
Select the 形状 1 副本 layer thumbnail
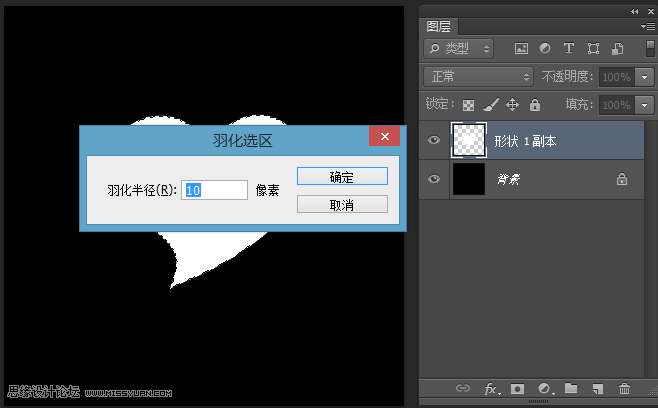point(469,140)
